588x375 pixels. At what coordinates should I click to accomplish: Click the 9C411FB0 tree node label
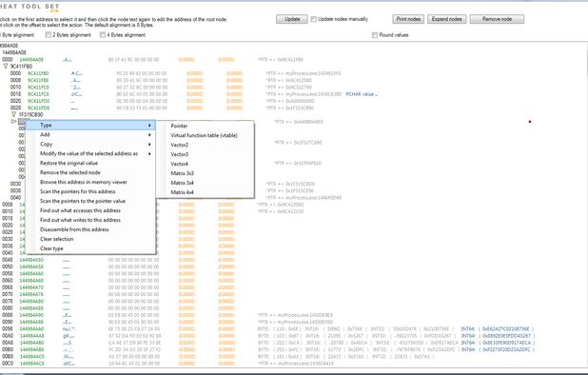pyautogui.click(x=21, y=67)
